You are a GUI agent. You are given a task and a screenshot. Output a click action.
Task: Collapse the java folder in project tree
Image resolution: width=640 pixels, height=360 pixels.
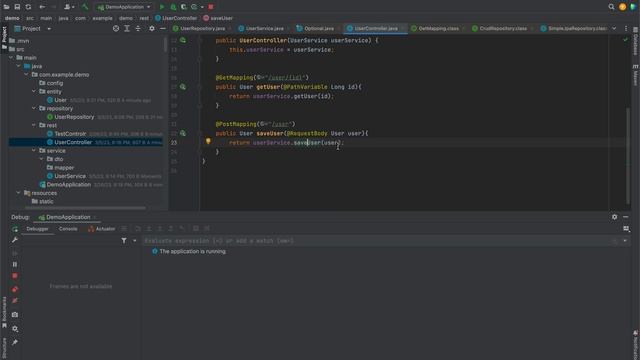pyautogui.click(x=18, y=66)
